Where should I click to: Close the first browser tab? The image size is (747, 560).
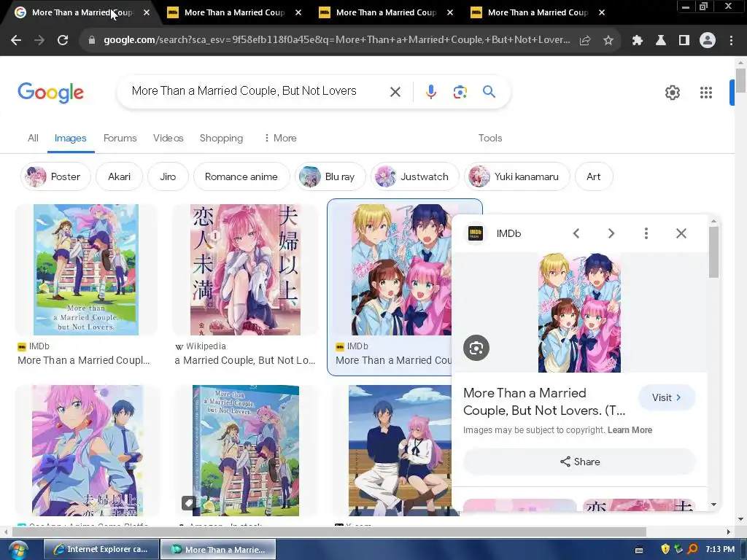pyautogui.click(x=146, y=12)
